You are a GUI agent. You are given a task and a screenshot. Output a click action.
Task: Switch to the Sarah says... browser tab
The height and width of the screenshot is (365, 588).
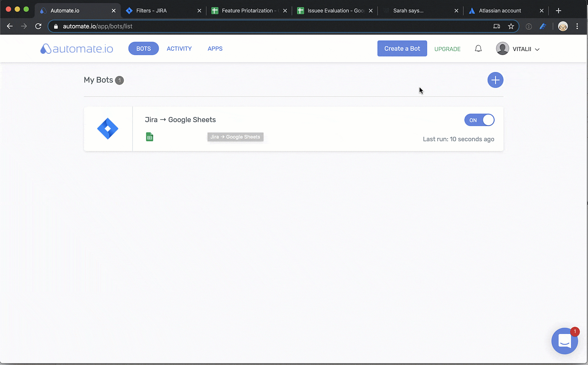click(420, 11)
